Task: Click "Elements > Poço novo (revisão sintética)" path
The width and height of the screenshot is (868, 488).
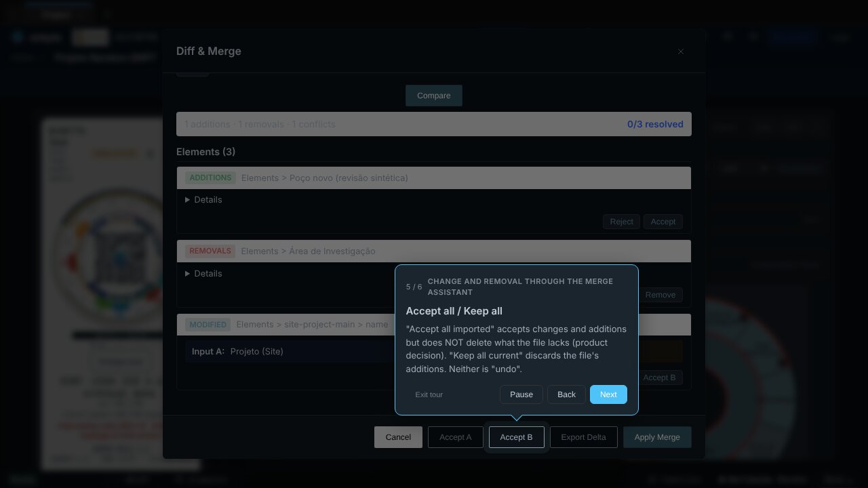Action: pos(325,178)
